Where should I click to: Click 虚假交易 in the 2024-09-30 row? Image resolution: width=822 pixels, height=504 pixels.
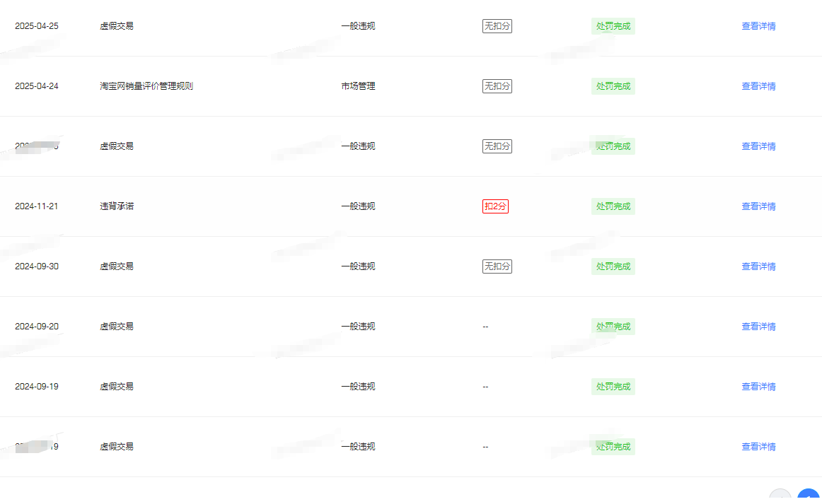[x=117, y=266]
